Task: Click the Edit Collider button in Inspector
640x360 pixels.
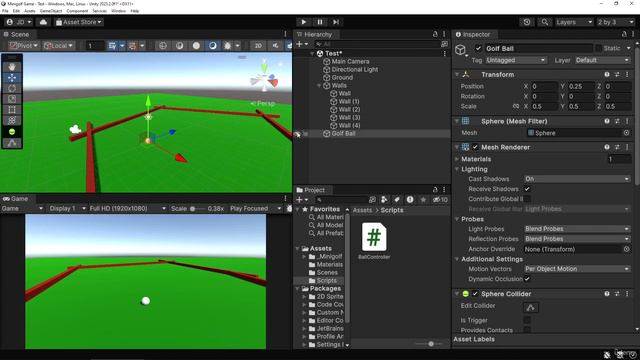Action: (531, 307)
